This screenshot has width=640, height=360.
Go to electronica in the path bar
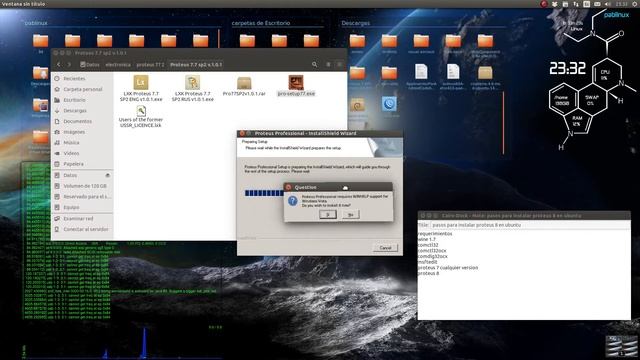point(118,64)
